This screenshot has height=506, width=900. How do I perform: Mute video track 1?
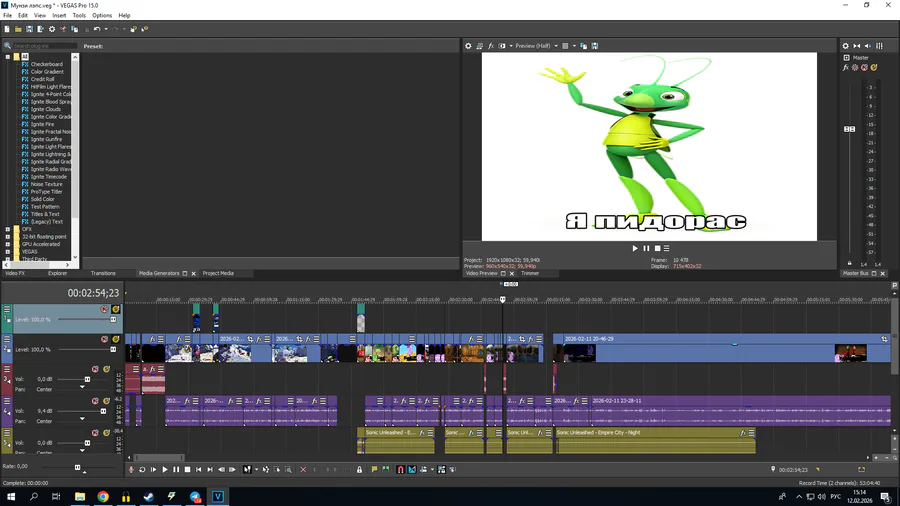(104, 309)
